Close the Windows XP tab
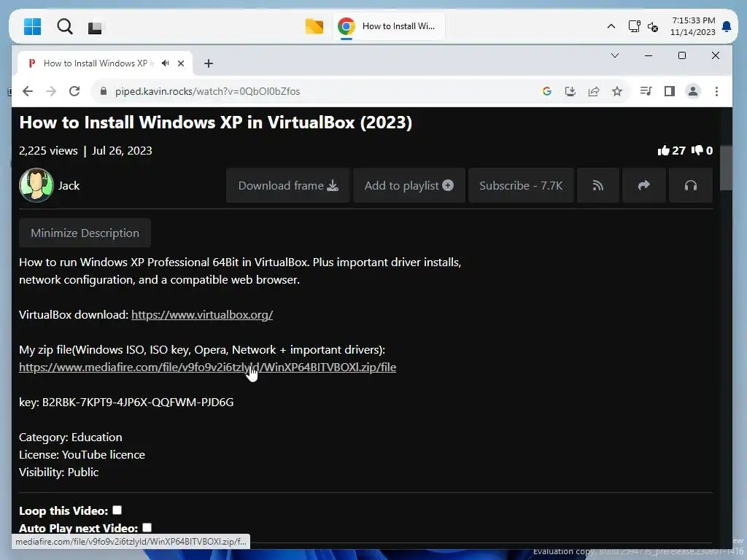The image size is (747, 560). (181, 63)
